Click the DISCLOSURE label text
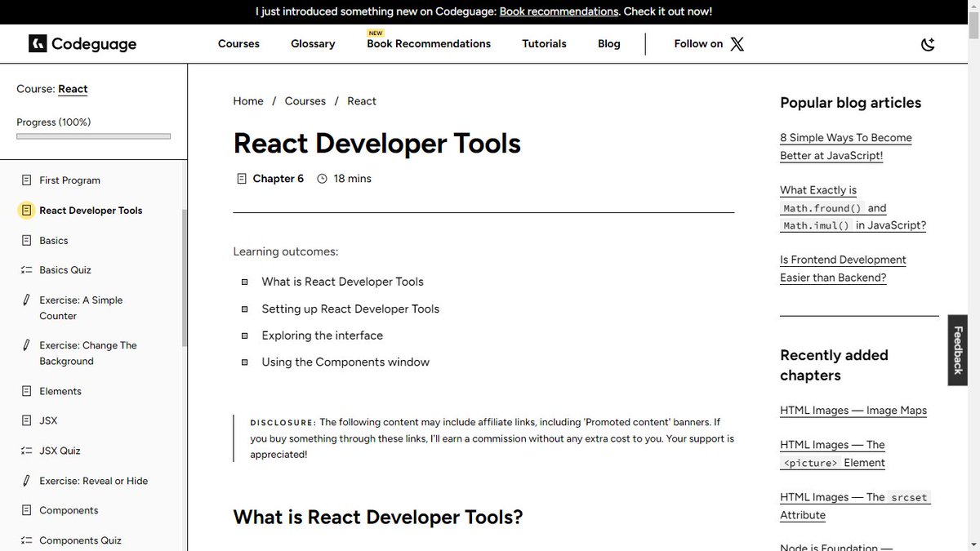Image resolution: width=980 pixels, height=551 pixels. pos(283,423)
